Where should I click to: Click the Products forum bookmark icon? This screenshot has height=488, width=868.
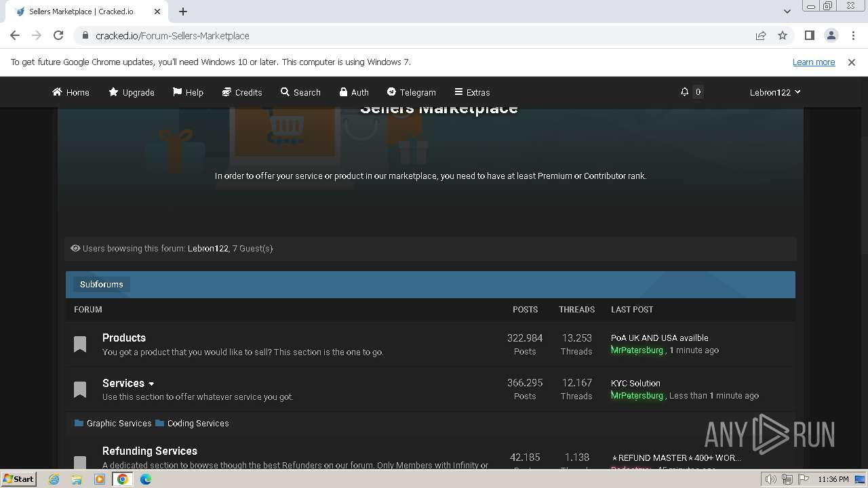[80, 344]
